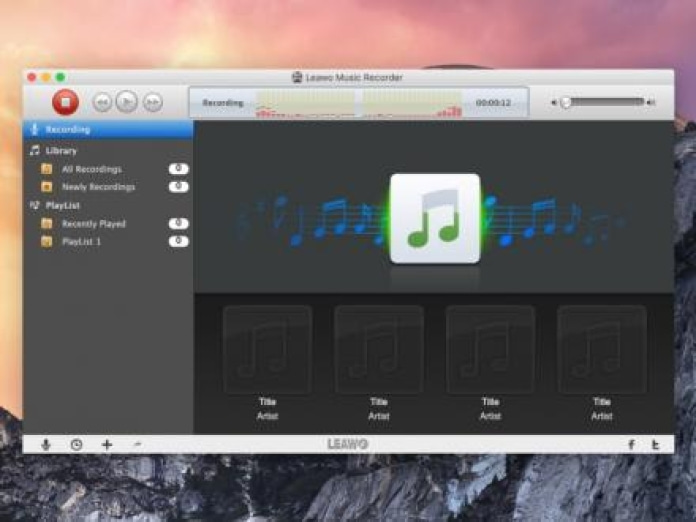The width and height of the screenshot is (696, 522).
Task: Open the task scheduler clock icon
Action: (x=76, y=444)
